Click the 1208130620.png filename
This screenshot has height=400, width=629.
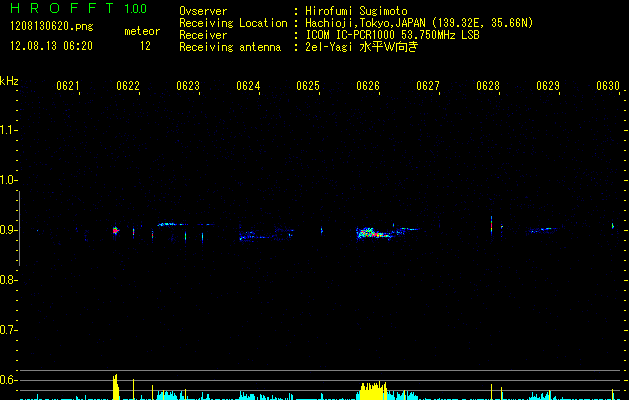(x=52, y=27)
